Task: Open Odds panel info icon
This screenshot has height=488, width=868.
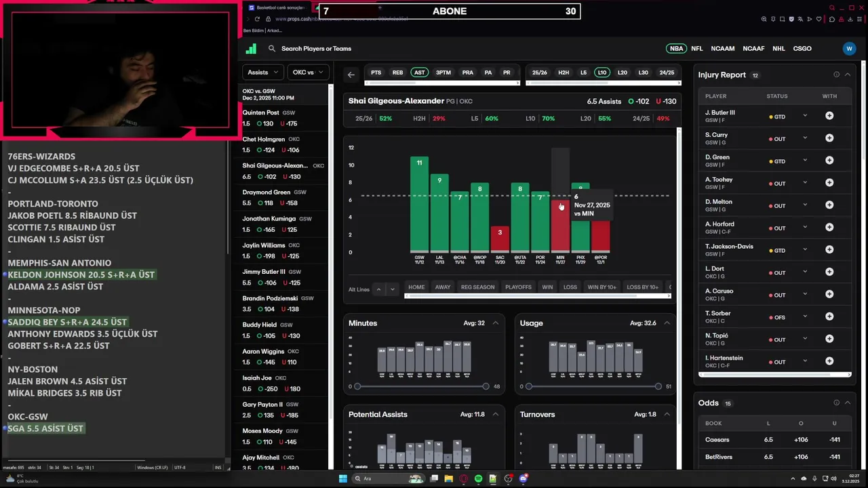Action: [836, 403]
